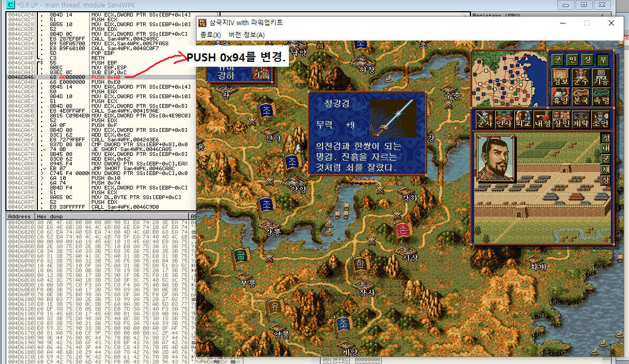
Task: Open the 군주 (ruler) command icon
Action: 580,77
